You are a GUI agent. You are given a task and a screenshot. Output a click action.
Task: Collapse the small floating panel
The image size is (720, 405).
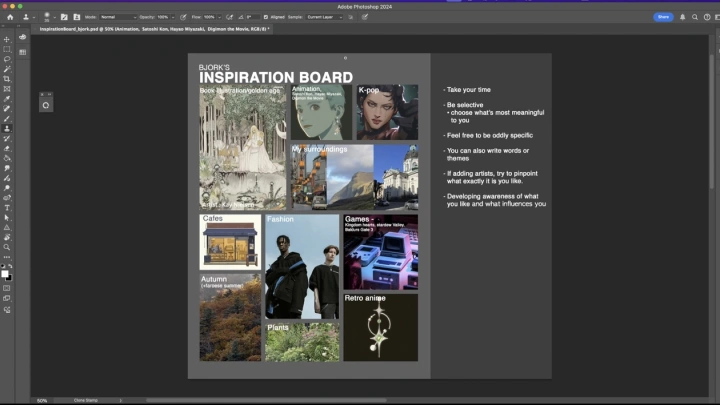50,94
